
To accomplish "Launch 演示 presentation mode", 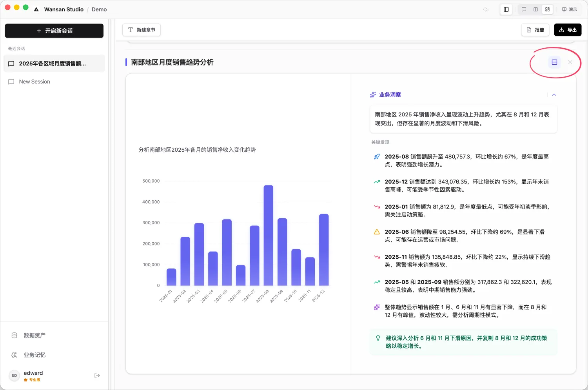I will pos(569,9).
